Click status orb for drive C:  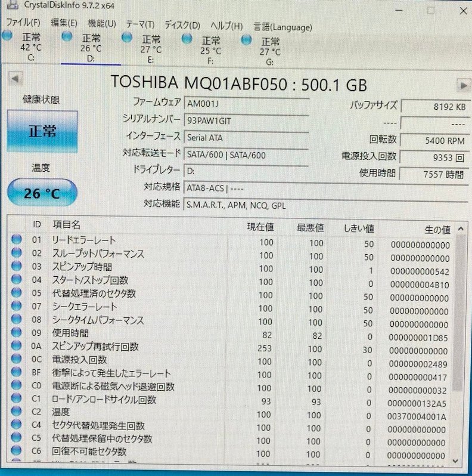click(x=7, y=36)
